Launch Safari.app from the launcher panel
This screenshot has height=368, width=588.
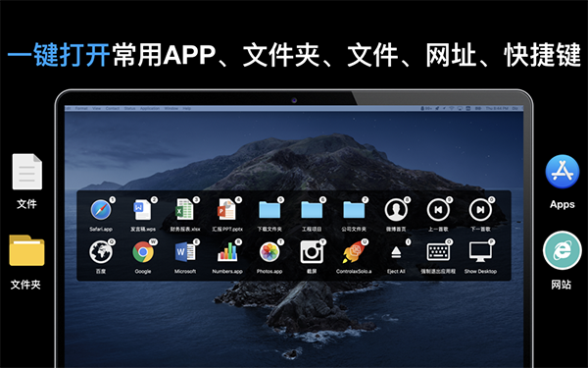101,210
